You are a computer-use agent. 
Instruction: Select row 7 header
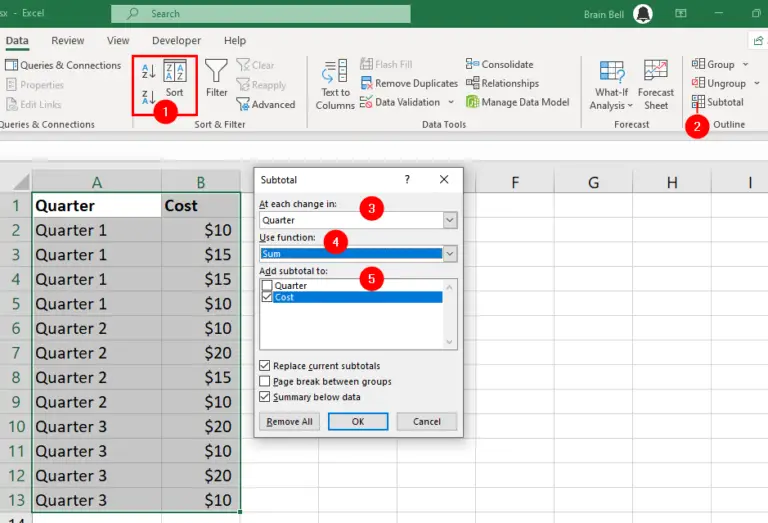(16, 353)
